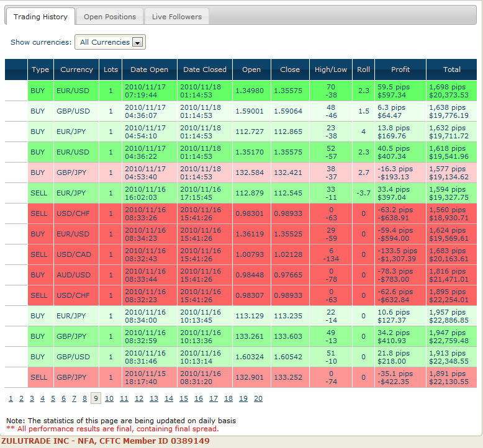Viewport: 483px width, 448px height.
Task: Click the total cell '1,891 pips $22,130.55'
Action: pyautogui.click(x=451, y=377)
